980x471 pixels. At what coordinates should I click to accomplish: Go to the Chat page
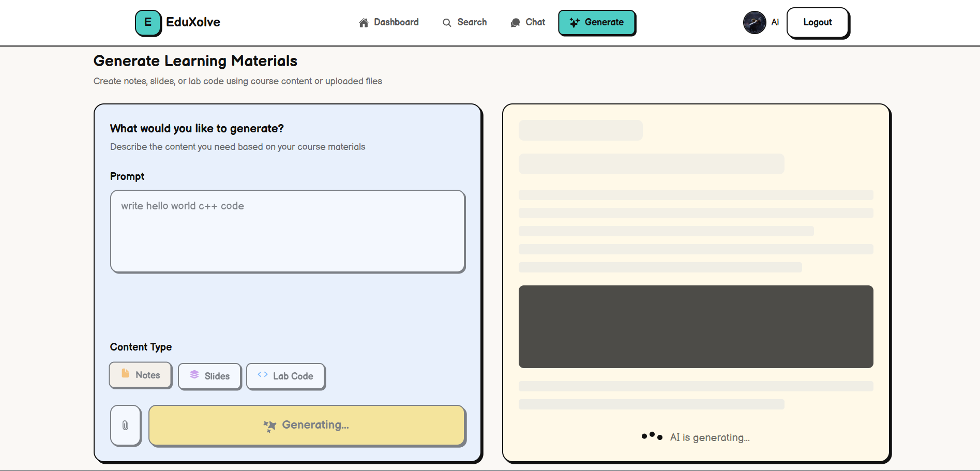528,22
